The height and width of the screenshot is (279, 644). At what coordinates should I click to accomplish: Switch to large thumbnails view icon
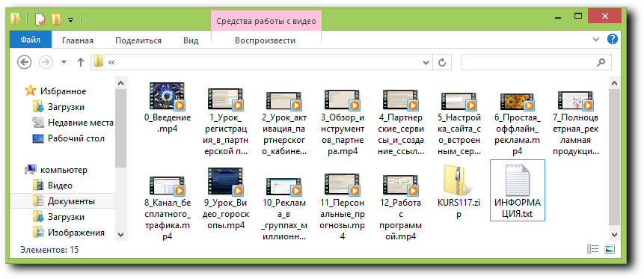(610, 248)
